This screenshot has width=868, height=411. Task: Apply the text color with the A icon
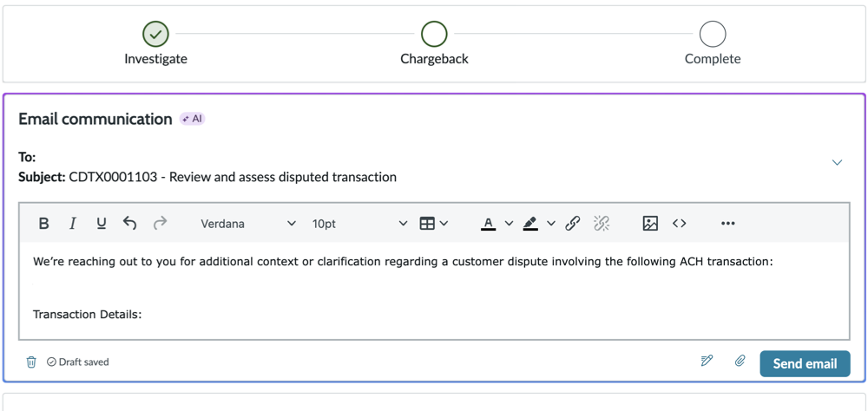click(488, 224)
